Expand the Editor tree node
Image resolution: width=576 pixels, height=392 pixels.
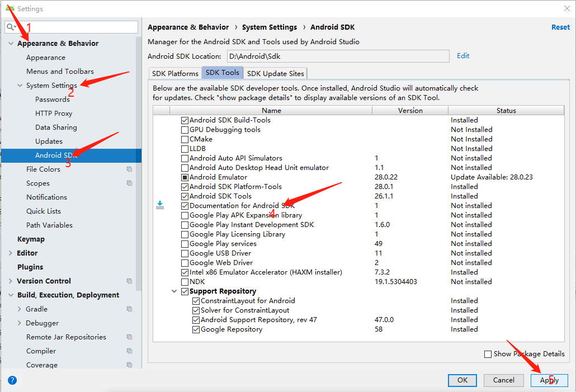[11, 253]
